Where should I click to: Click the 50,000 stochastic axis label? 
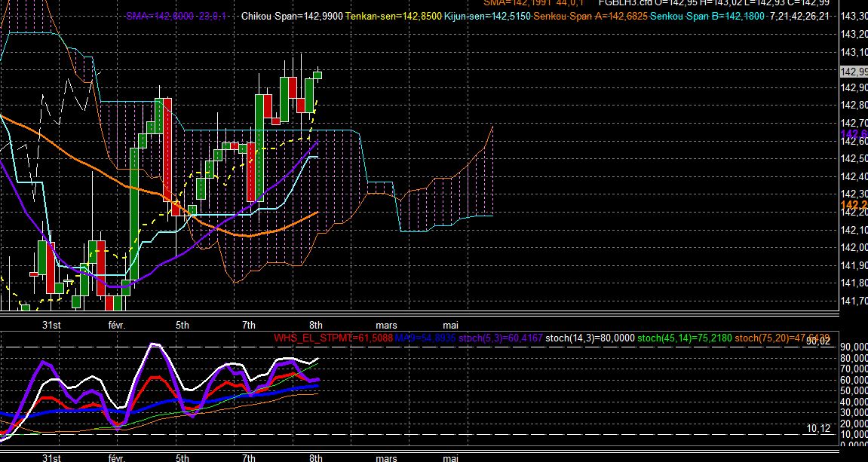854,390
